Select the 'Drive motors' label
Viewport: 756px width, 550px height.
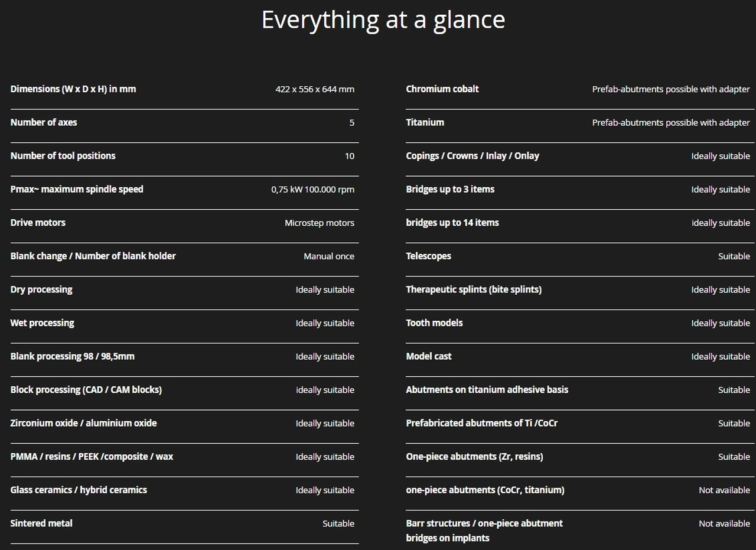pyautogui.click(x=38, y=223)
